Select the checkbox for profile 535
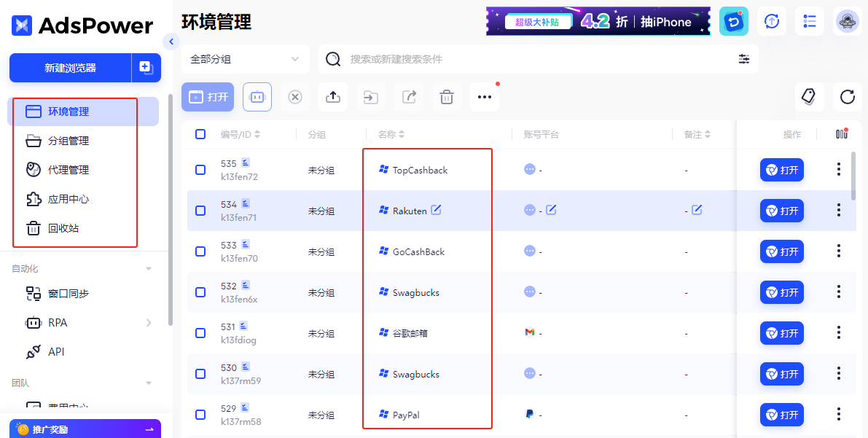The image size is (868, 438). pyautogui.click(x=200, y=170)
